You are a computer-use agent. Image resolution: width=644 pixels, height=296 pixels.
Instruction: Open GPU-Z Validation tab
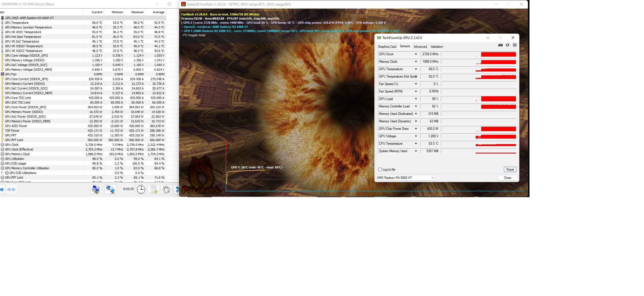click(x=437, y=47)
